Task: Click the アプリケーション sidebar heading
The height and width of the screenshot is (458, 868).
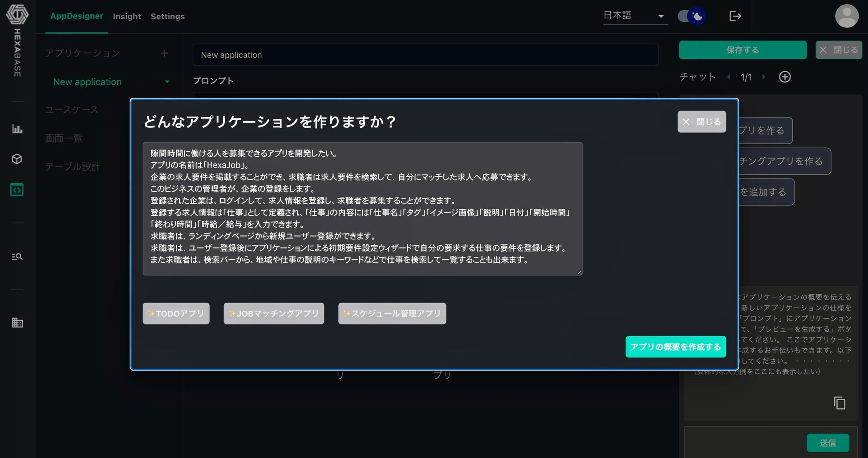Action: coord(82,53)
